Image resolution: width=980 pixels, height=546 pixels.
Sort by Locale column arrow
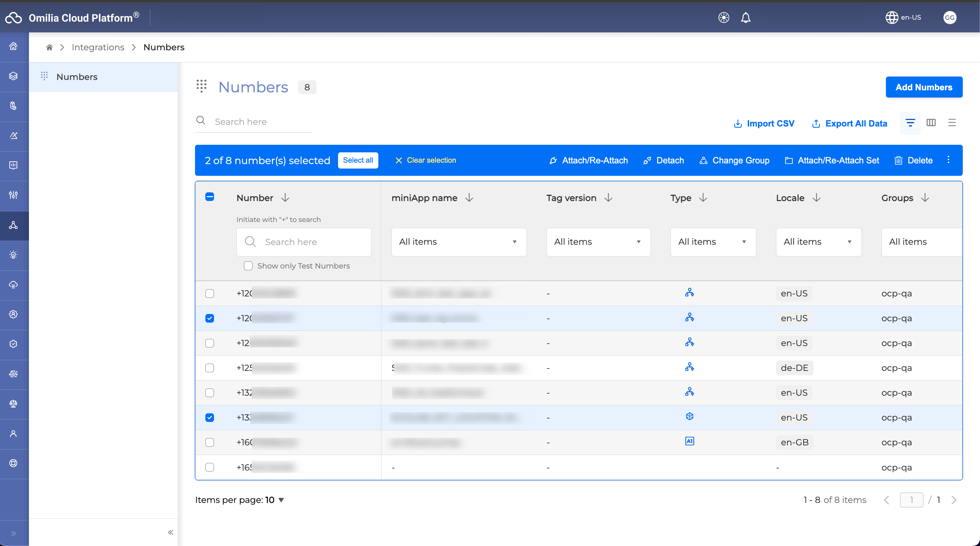pyautogui.click(x=816, y=198)
